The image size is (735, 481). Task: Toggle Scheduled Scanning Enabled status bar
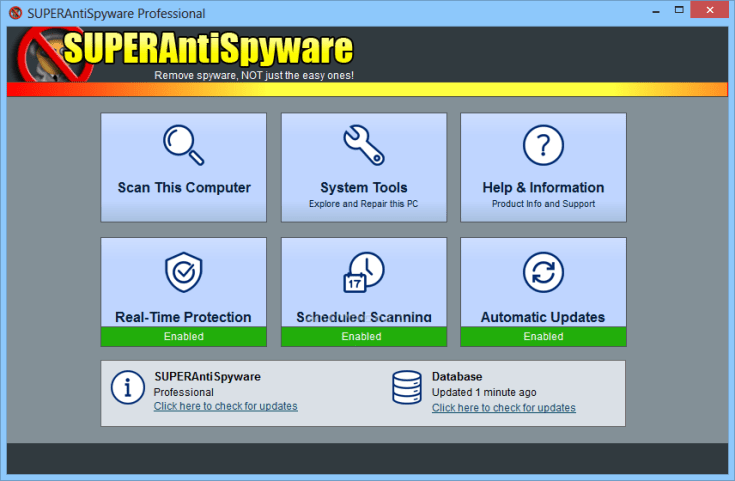(x=364, y=336)
